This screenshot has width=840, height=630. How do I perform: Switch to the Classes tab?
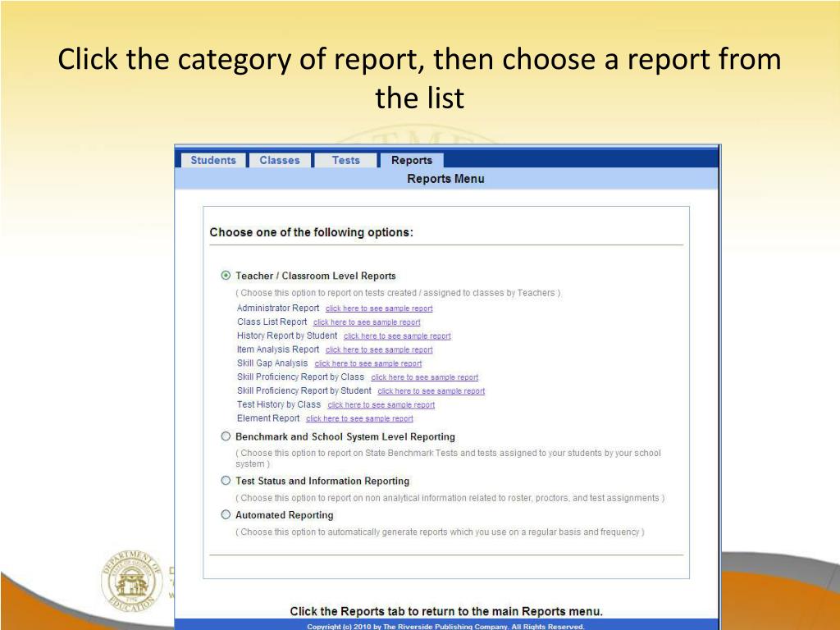pos(280,160)
